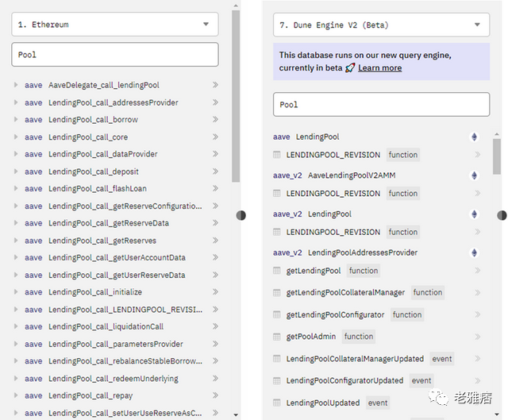The width and height of the screenshot is (508, 420).
Task: Click the table icon beside LendingPoolUpdated event
Action: pos(277,403)
